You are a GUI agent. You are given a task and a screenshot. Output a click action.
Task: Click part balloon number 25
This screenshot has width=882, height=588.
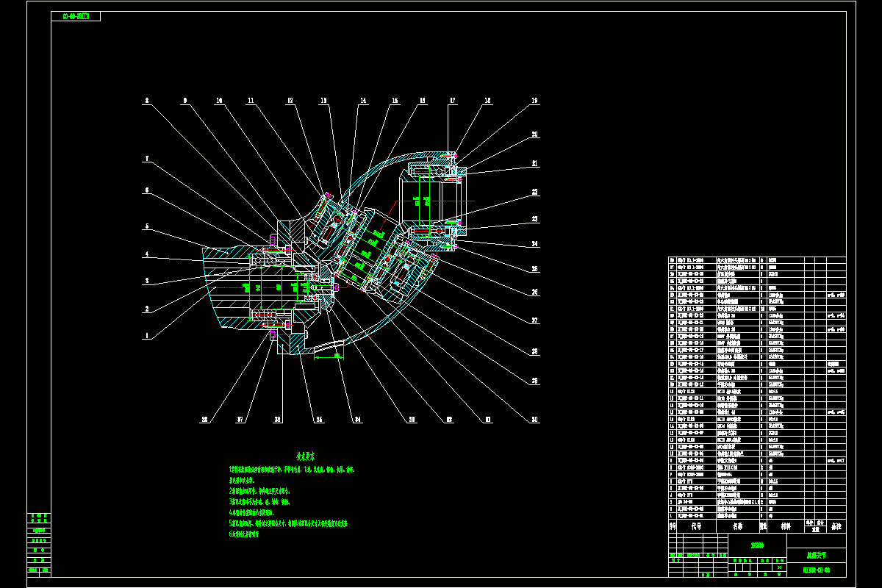tap(534, 268)
